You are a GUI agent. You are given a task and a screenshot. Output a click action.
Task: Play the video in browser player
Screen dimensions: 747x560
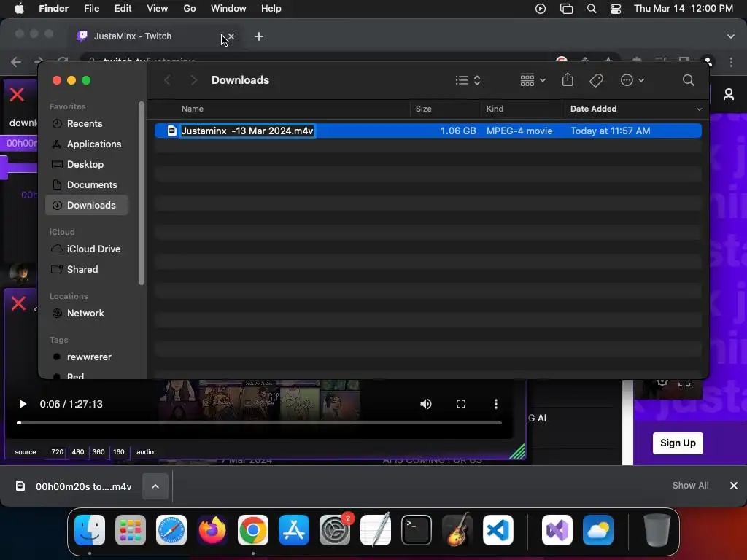coord(23,404)
